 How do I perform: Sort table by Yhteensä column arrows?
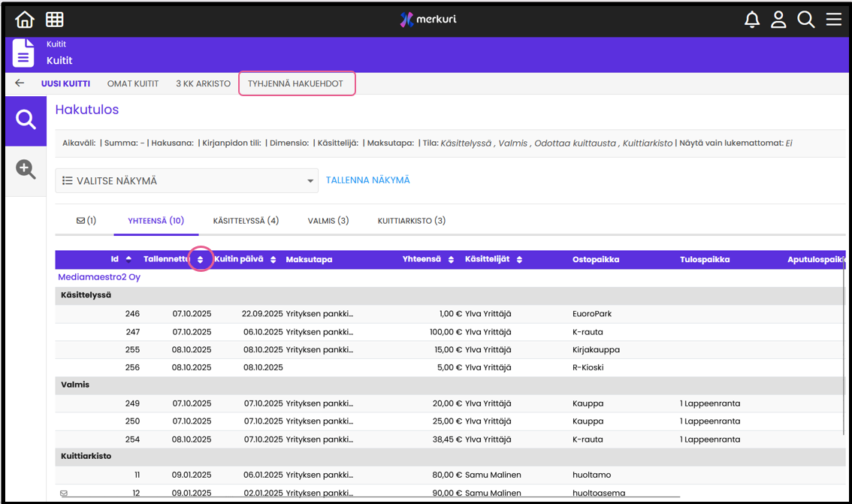tap(451, 260)
